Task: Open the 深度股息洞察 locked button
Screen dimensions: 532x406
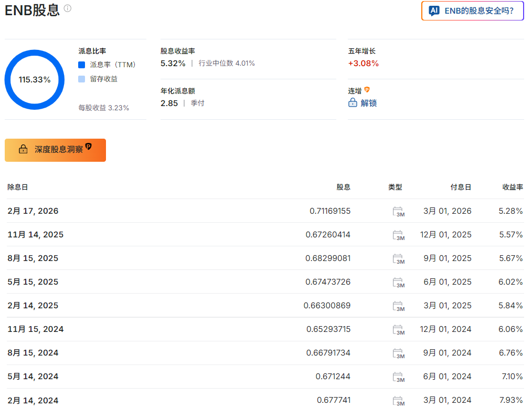Action: click(55, 150)
